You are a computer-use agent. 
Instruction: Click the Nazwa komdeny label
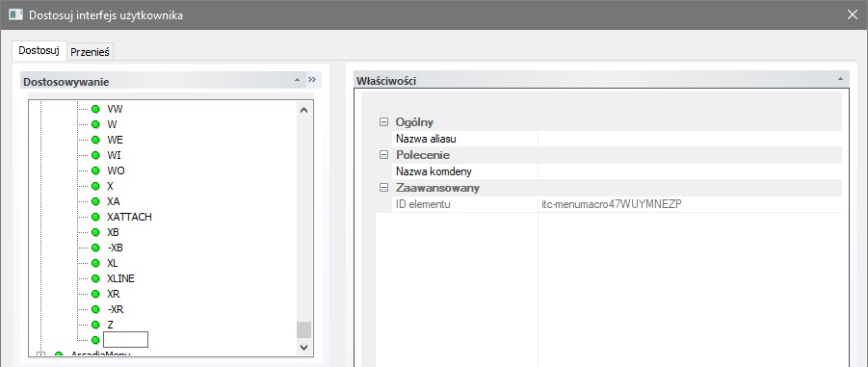point(434,171)
